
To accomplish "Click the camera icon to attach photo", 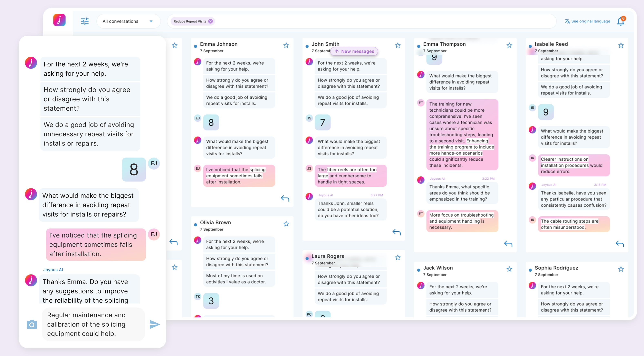I will pos(32,325).
